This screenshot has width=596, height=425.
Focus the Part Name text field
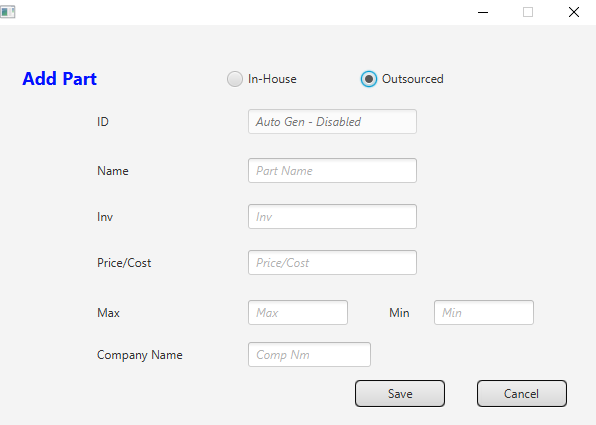pyautogui.click(x=332, y=171)
